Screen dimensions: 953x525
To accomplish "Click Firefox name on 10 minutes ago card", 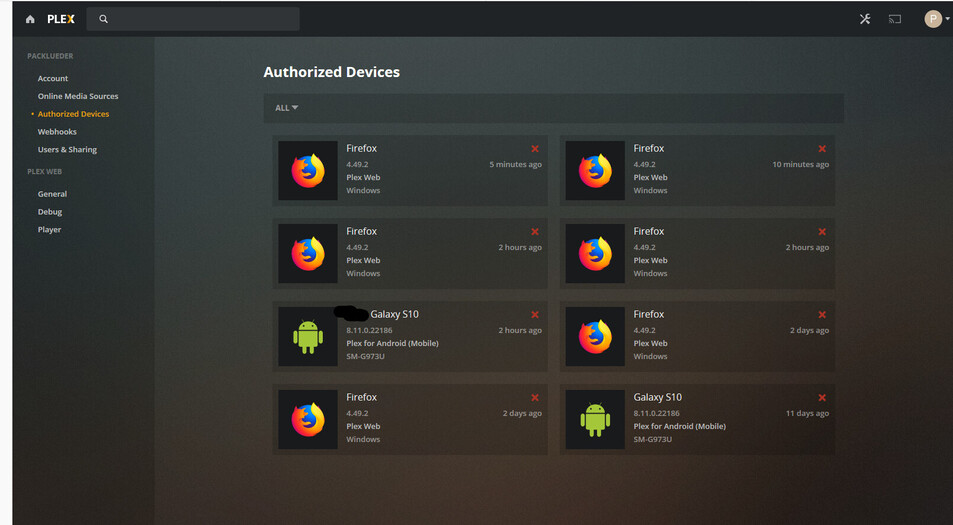I will 649,148.
